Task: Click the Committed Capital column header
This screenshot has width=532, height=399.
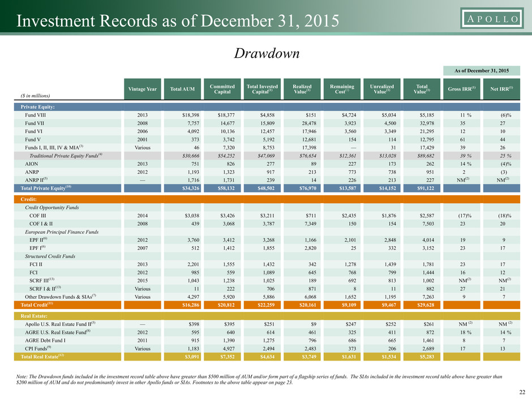Action: tap(222, 89)
